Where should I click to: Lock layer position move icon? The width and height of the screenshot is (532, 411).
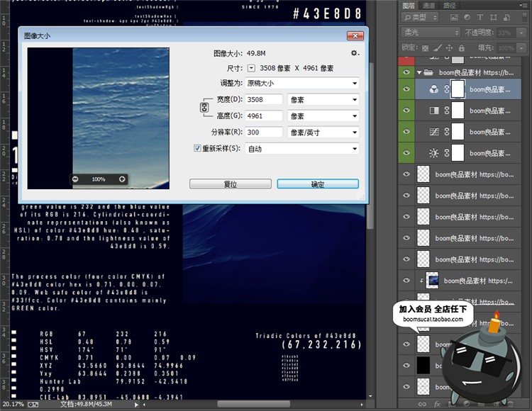[x=449, y=47]
